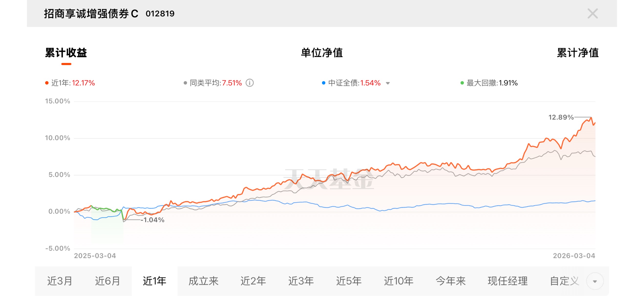Select the 累计收益 tab
Image resolution: width=644 pixels, height=296 pixels.
pyautogui.click(x=66, y=53)
